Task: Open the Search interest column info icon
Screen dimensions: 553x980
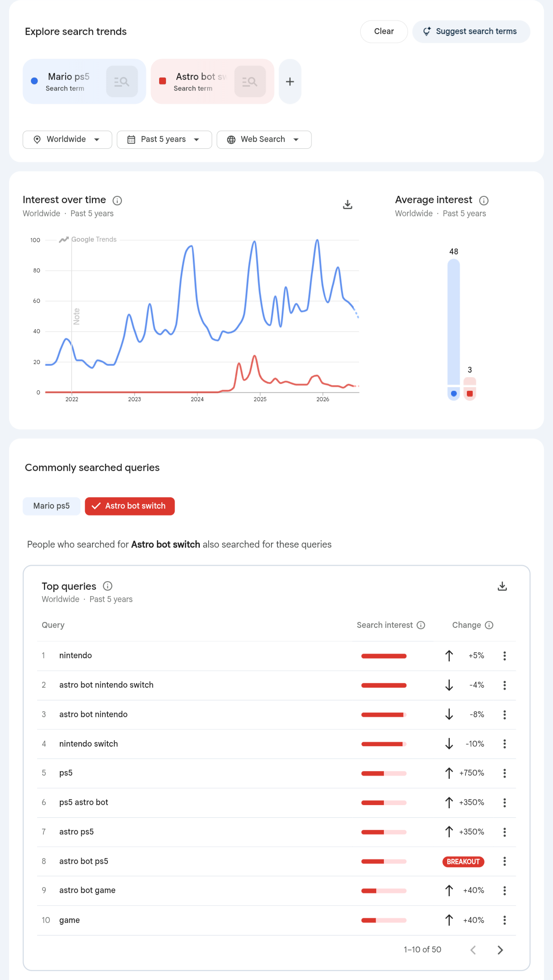Action: 421,625
